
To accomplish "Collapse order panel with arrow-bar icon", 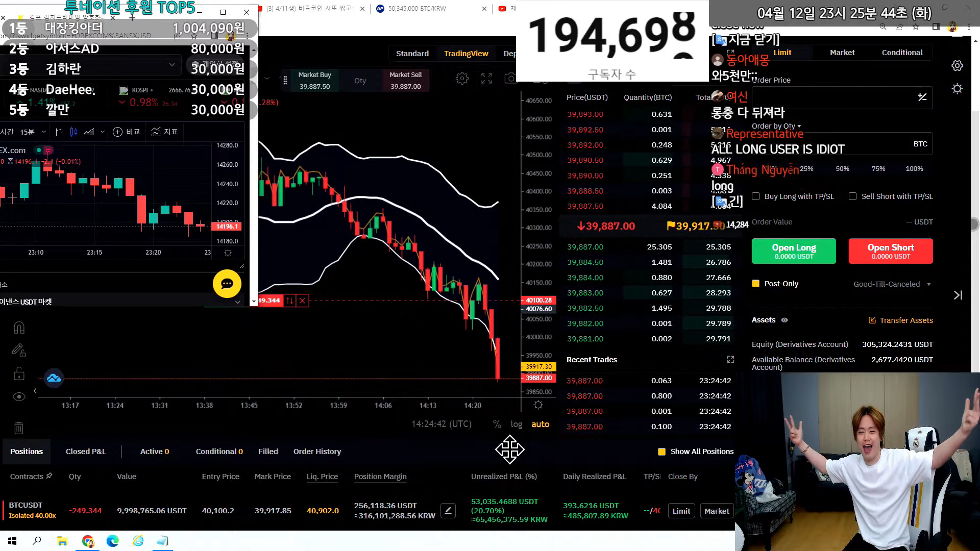I will tap(958, 295).
